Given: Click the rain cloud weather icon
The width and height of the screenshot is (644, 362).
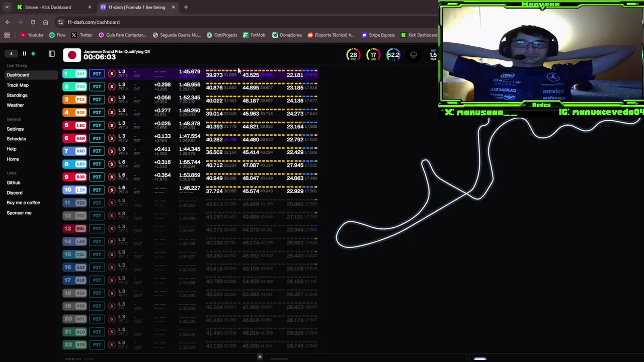Looking at the screenshot, I should [413, 55].
